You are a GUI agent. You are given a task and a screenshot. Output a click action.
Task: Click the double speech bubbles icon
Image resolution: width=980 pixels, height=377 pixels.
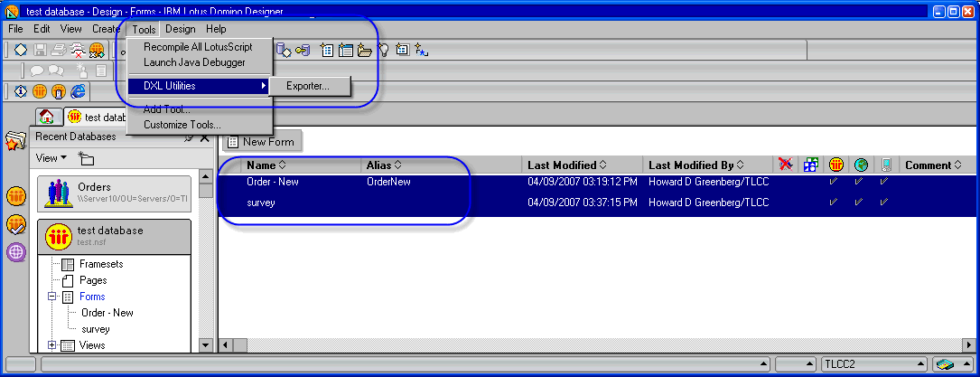click(x=56, y=71)
